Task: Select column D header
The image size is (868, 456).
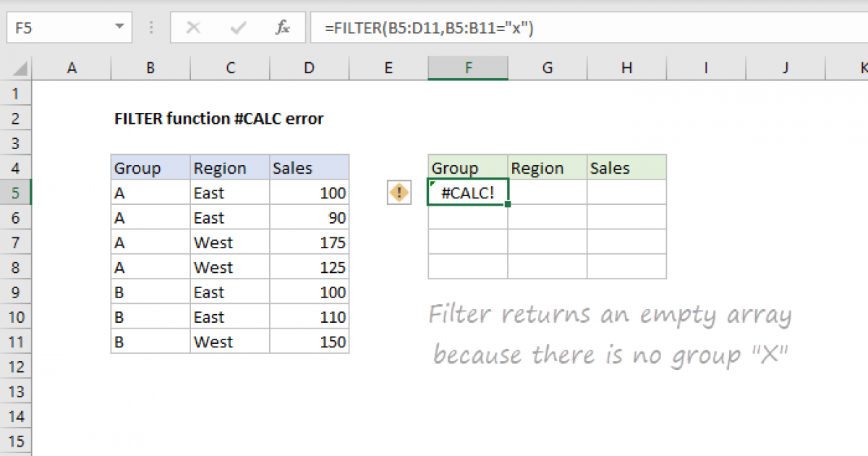Action: pos(309,68)
